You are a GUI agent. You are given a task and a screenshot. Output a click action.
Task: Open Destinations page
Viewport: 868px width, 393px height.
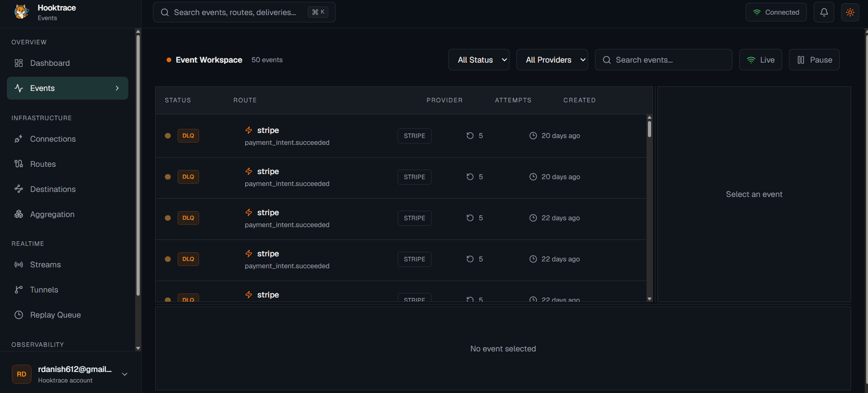point(68,189)
